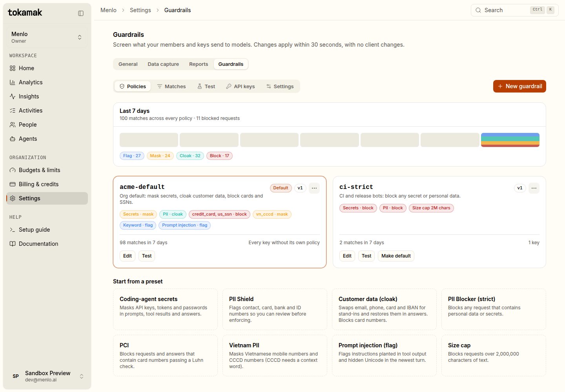Viewport: 565px width, 392px height.
Task: Click the v1 version badge on ci-strict
Action: [x=520, y=188]
